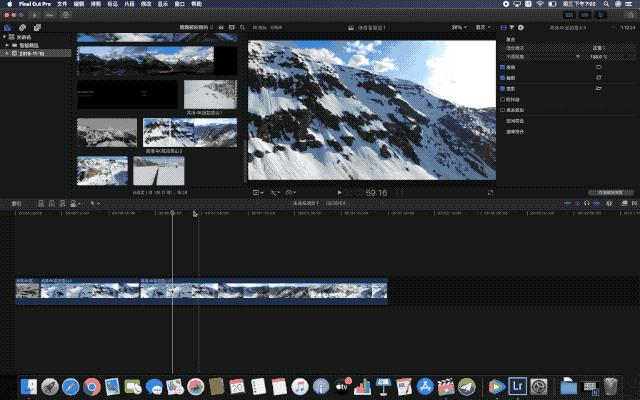Open the Libraries sidebar tab
Viewport: 640px width, 400px height.
coord(8,27)
